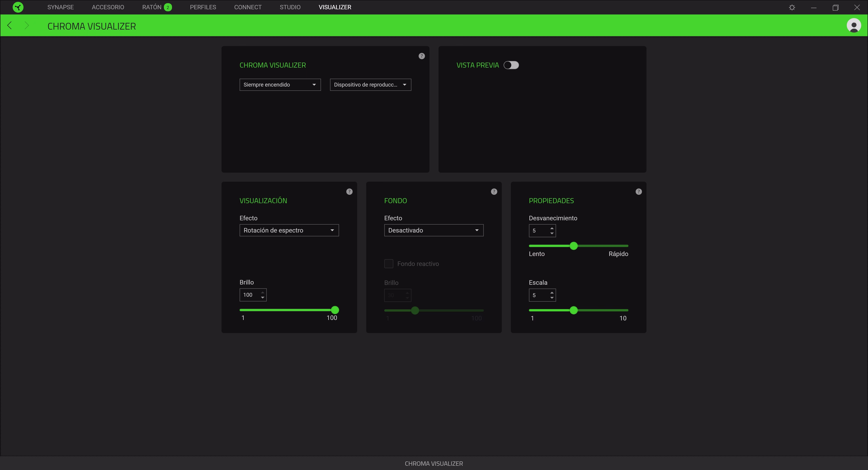Click the Ratón notification badge
Image resolution: width=868 pixels, height=470 pixels.
168,7
